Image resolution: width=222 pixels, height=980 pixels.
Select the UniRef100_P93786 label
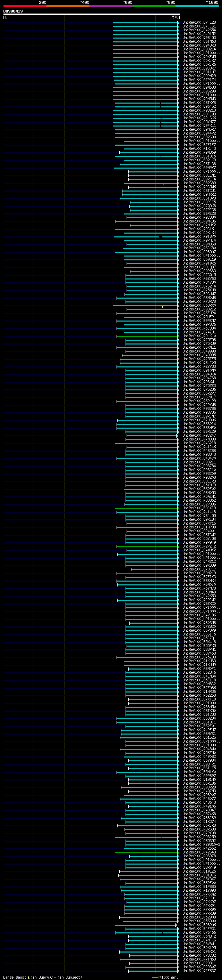pos(199,409)
